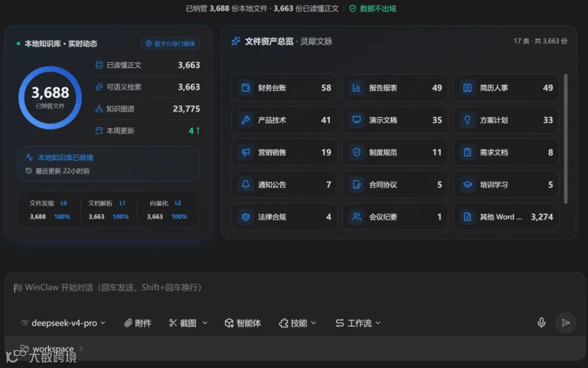Screen dimensions: 588x368
Task: Expand the workspace path chevron
Action: [x=81, y=348]
